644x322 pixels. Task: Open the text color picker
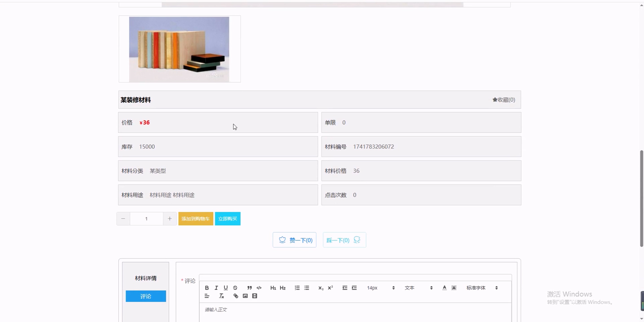pos(444,288)
